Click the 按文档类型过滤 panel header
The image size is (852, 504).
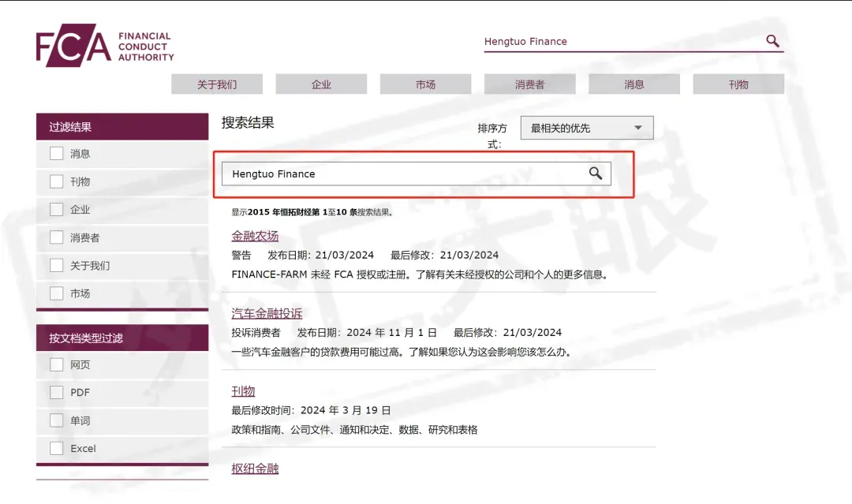122,338
